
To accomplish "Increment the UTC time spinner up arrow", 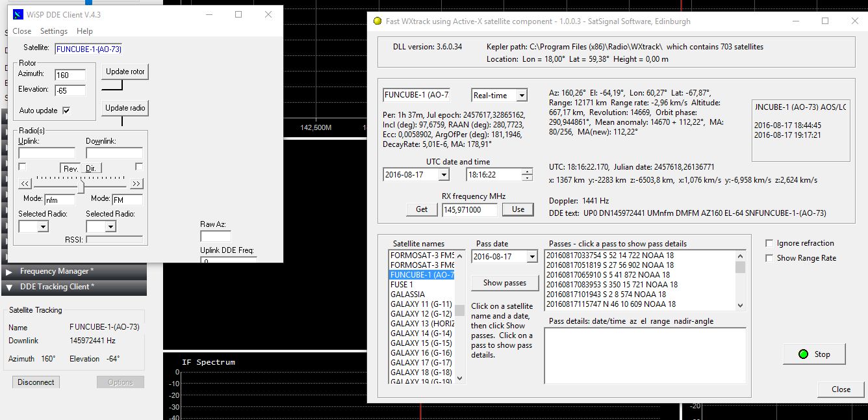I will [x=528, y=171].
